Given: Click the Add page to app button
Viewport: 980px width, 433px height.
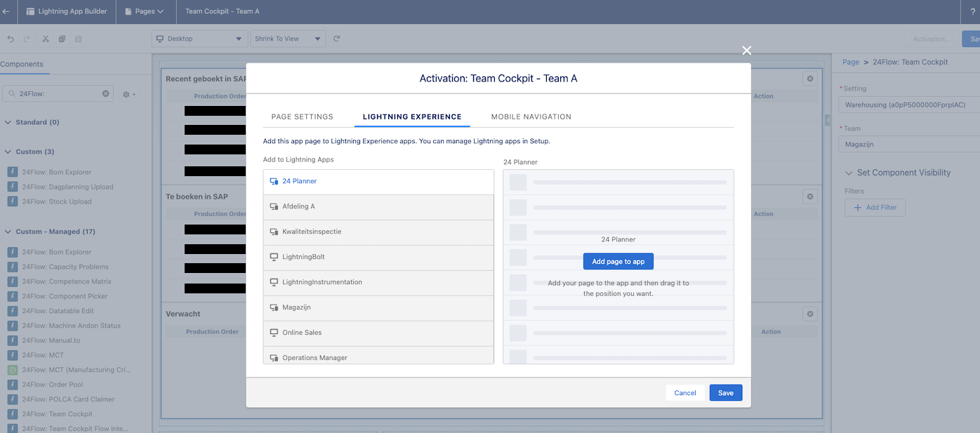Looking at the screenshot, I should pos(618,261).
